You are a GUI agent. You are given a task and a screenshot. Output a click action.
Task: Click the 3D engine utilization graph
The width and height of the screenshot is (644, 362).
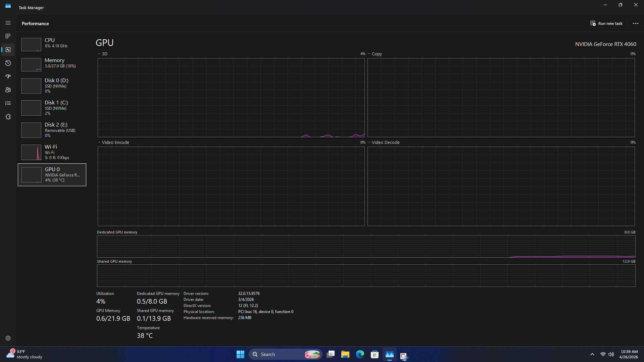[x=231, y=98]
